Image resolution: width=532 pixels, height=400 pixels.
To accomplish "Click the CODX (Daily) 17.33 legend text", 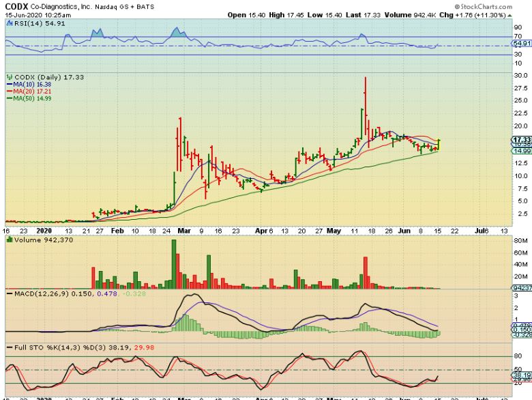I will click(49, 77).
